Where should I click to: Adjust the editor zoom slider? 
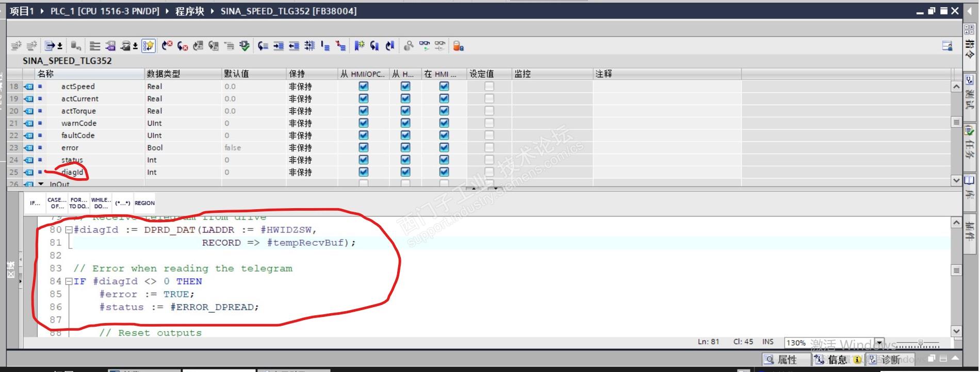[920, 343]
